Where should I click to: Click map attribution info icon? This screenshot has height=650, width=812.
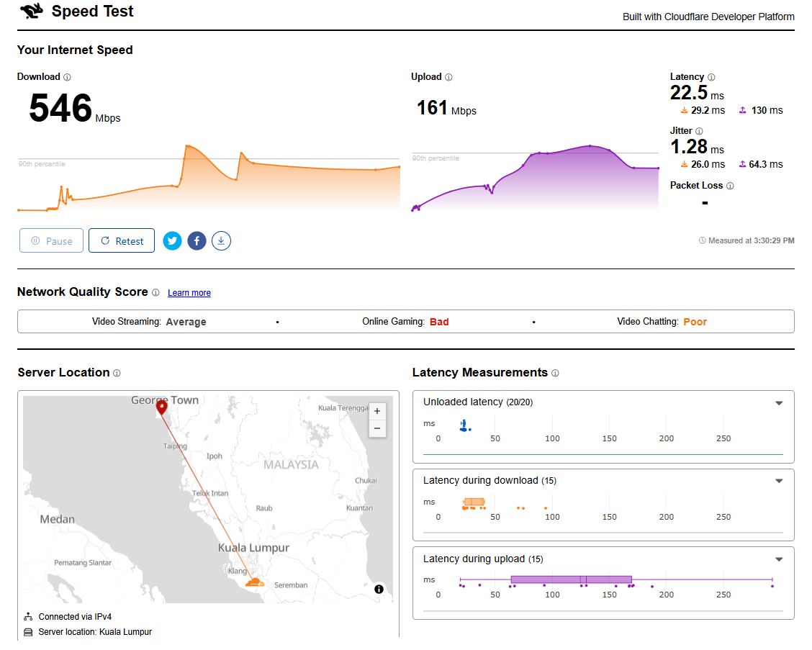point(379,590)
